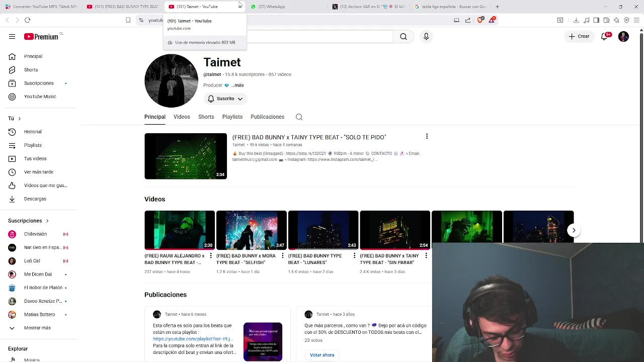The height and width of the screenshot is (362, 644).
Task: Bookmark this page
Action: click(x=128, y=20)
